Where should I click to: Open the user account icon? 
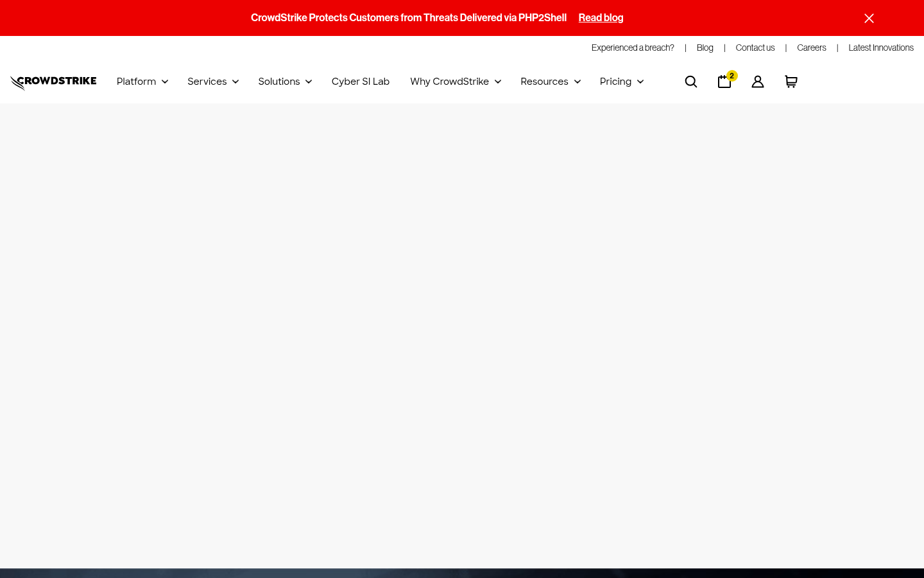pyautogui.click(x=758, y=82)
